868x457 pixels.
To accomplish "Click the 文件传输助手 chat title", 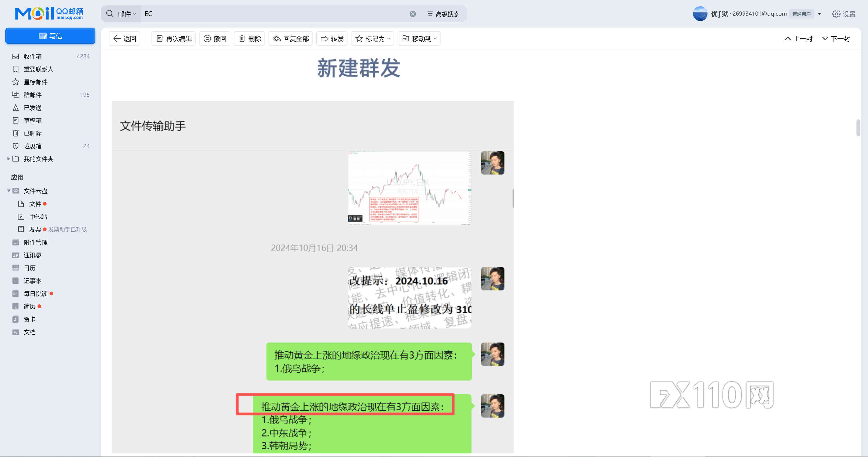I will click(x=153, y=126).
